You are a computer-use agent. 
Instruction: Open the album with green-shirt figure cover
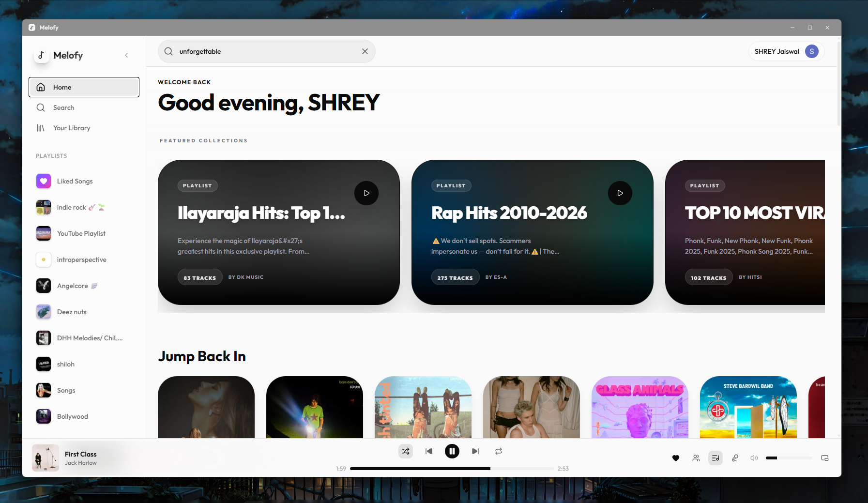tap(315, 407)
